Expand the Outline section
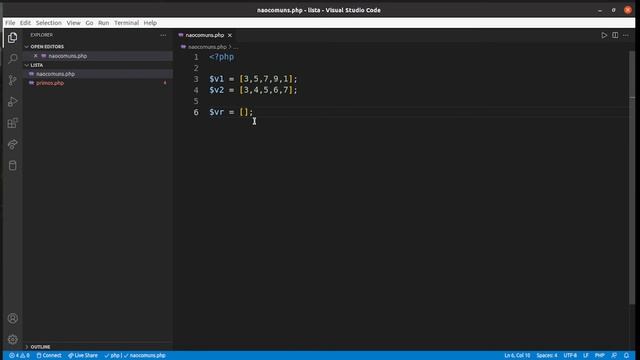 [x=40, y=347]
